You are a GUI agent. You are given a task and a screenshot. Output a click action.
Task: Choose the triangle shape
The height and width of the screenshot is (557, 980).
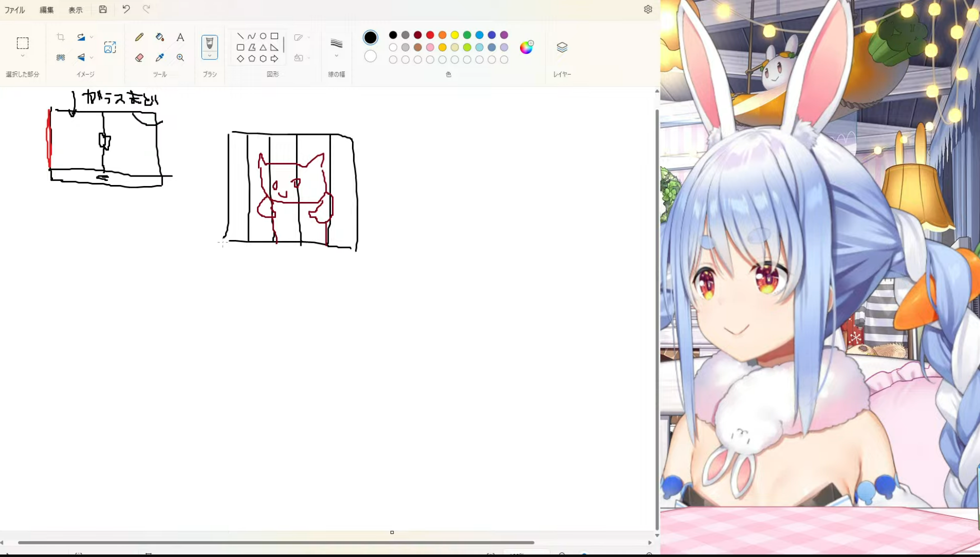(263, 47)
